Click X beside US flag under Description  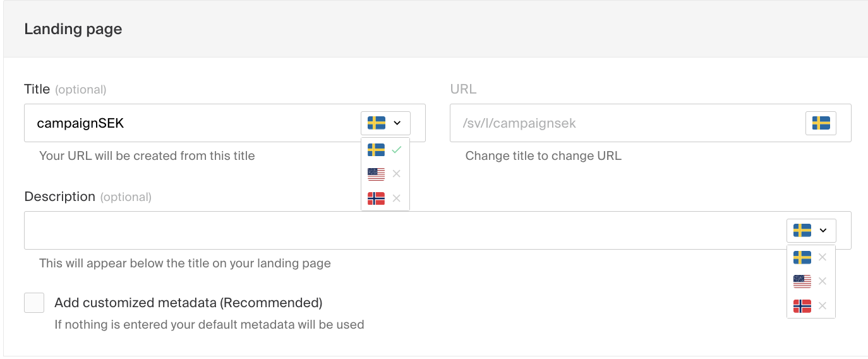pos(823,281)
